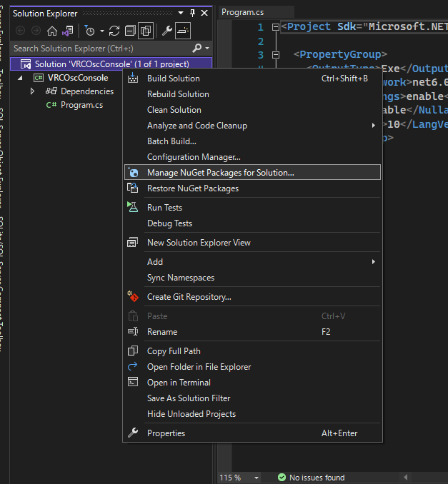The height and width of the screenshot is (484, 448).
Task: Collapse All items in Solution Explorer
Action: click(x=130, y=31)
